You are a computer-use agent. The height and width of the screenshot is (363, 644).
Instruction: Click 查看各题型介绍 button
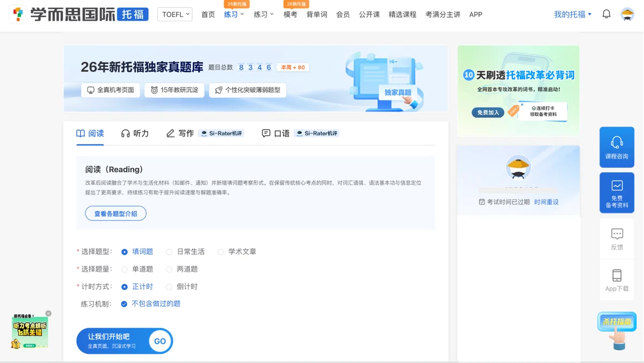click(x=116, y=213)
